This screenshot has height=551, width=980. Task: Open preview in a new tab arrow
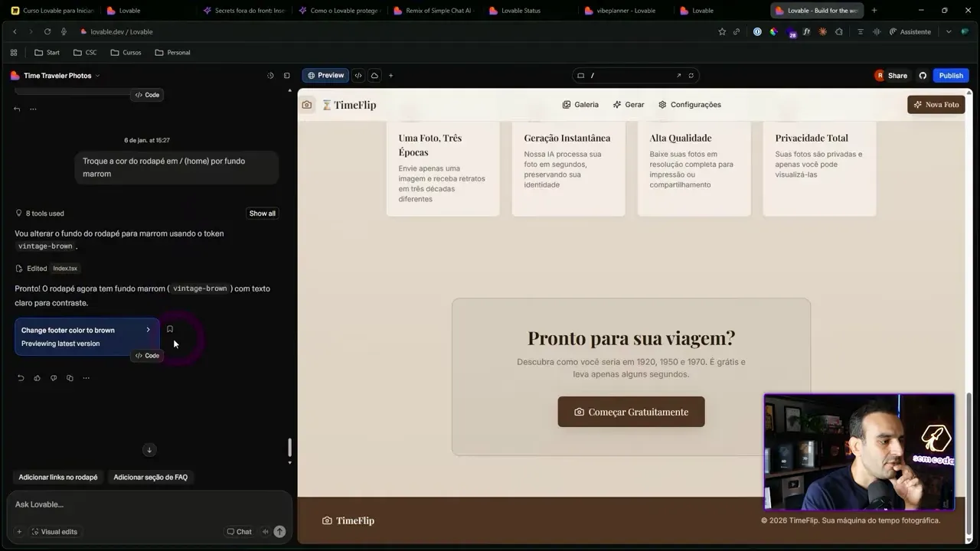(678, 75)
